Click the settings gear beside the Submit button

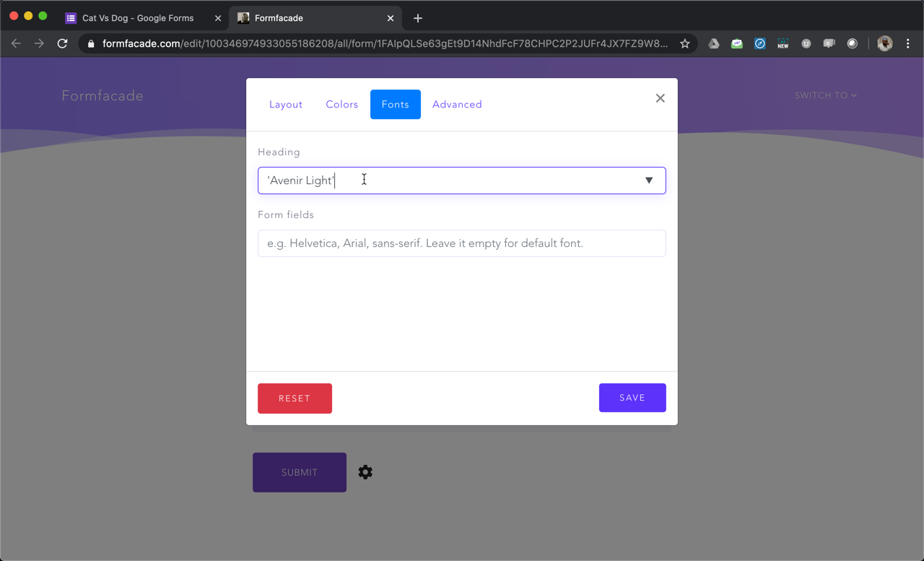pyautogui.click(x=365, y=471)
